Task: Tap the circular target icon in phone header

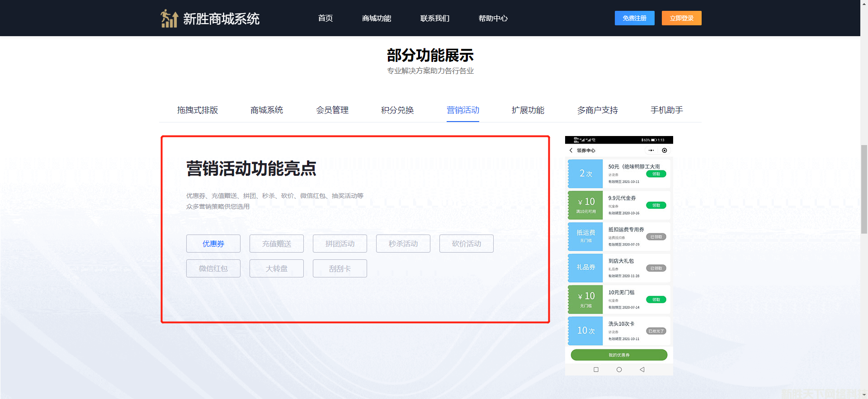Action: click(664, 150)
